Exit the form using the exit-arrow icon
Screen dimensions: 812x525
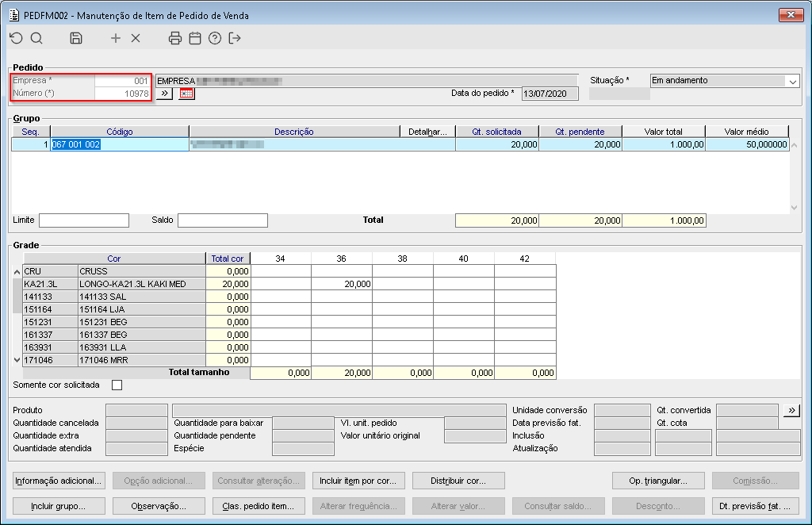click(235, 38)
